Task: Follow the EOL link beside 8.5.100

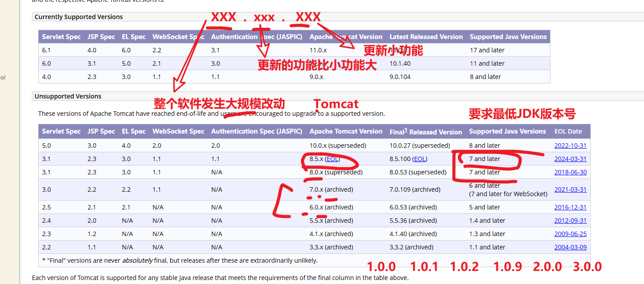Action: pos(419,159)
